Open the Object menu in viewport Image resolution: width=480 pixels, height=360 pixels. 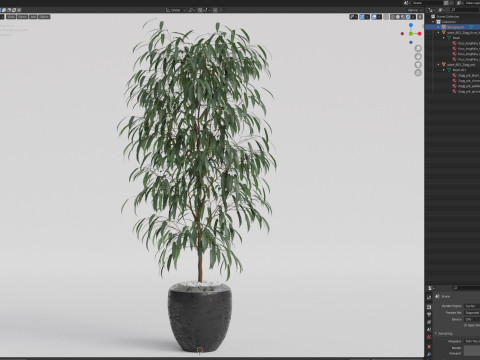click(44, 17)
